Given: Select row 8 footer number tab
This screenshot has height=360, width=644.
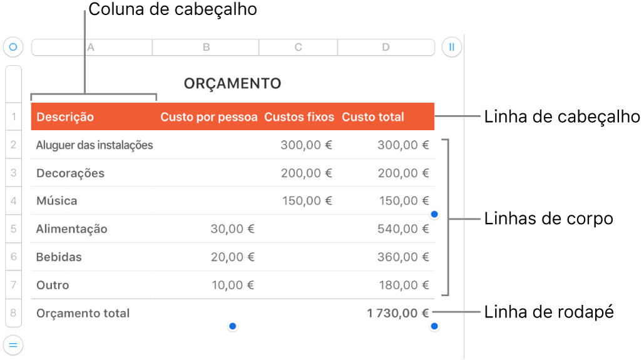Looking at the screenshot, I should [13, 313].
